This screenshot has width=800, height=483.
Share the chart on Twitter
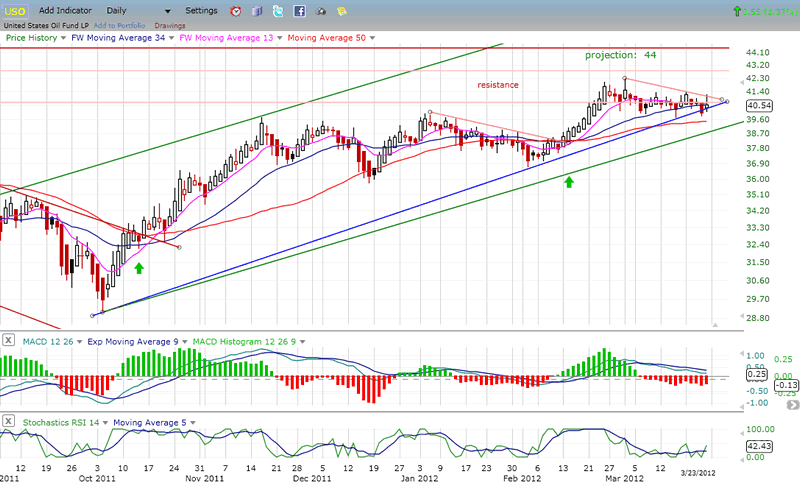[278, 11]
